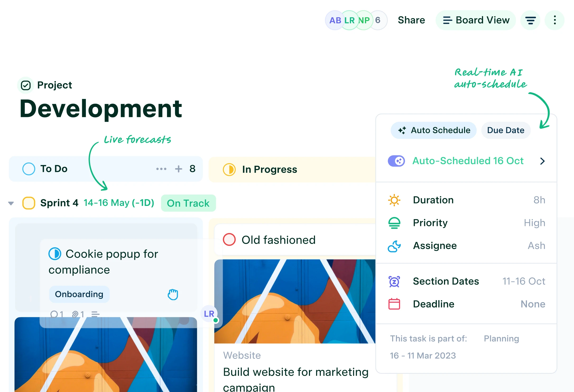This screenshot has height=392, width=574.
Task: Toggle the Auto-Scheduled 16 Oct switch
Action: point(397,161)
